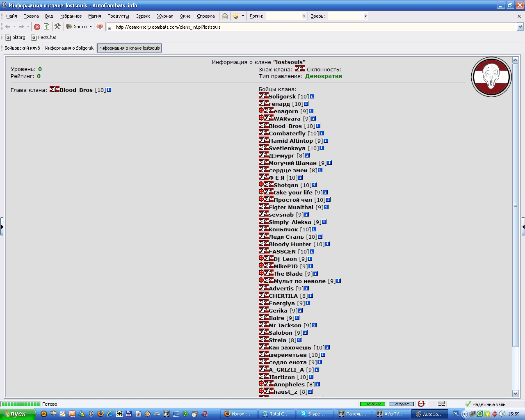Click the lostsouls clan emblem image
Viewport: 525px width, 420px height.
[491, 77]
